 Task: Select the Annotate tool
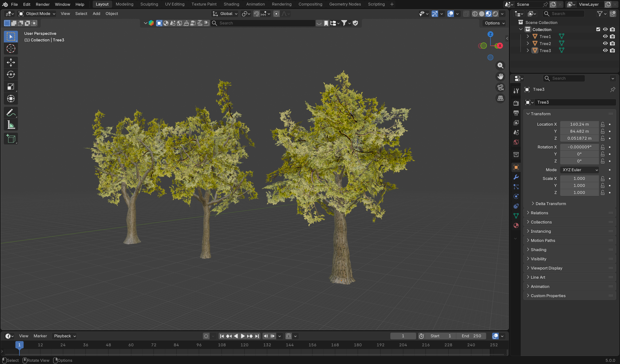[x=11, y=113]
